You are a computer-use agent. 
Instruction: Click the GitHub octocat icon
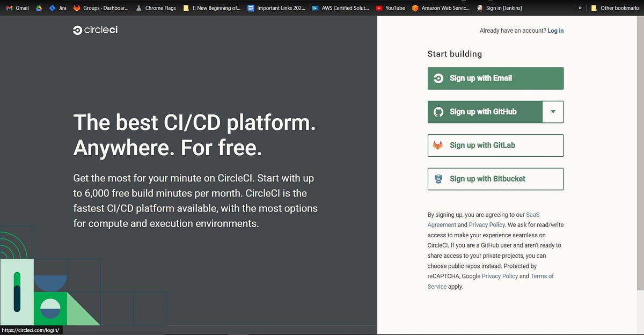[438, 112]
